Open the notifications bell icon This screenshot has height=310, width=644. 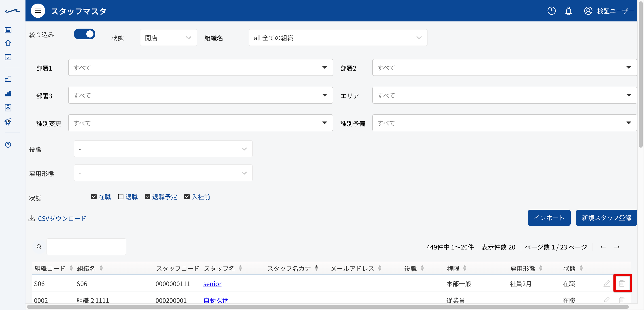568,11
